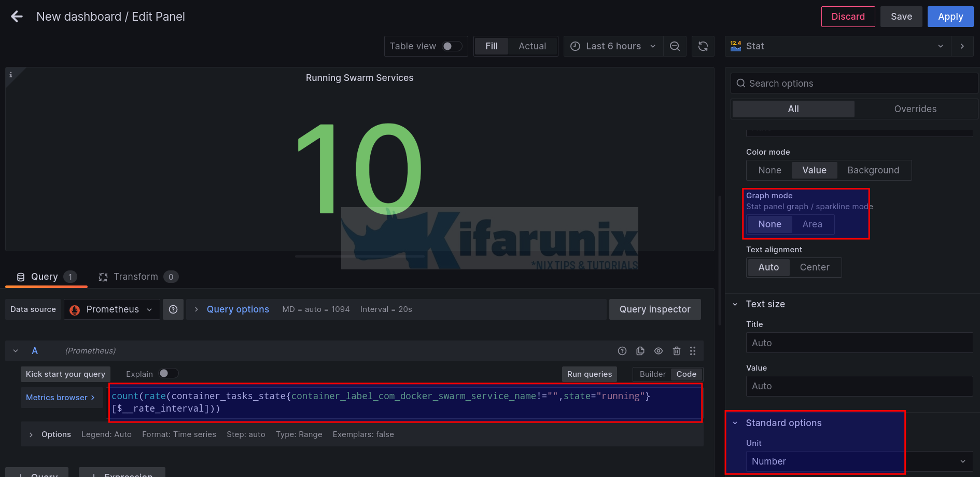
Task: Click the refresh dashboard icon
Action: tap(703, 46)
